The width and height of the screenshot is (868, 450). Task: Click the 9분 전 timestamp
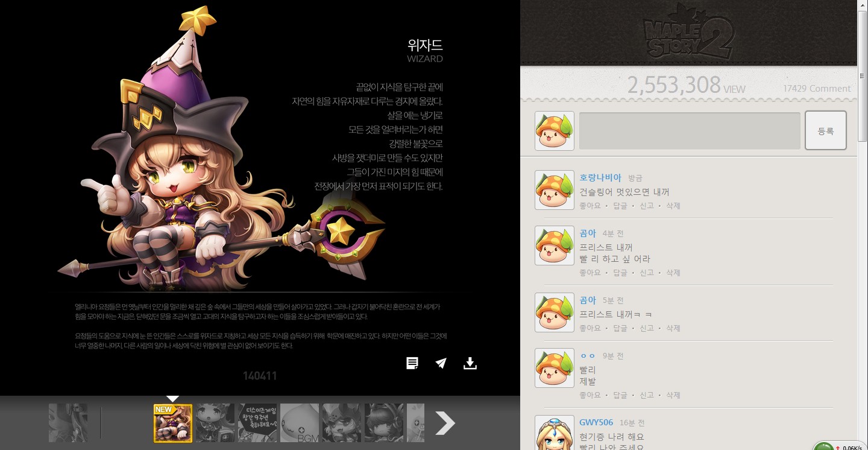613,356
